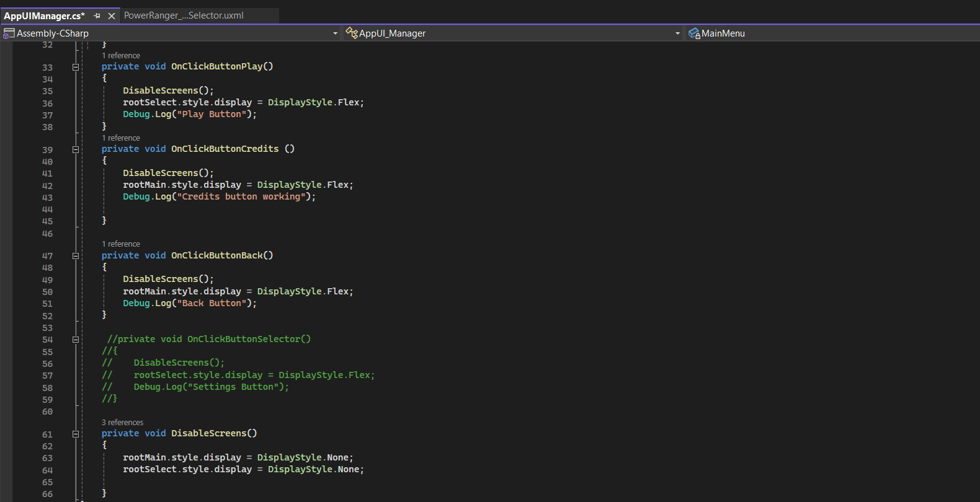Click the "Play Button" string literal

click(x=212, y=114)
